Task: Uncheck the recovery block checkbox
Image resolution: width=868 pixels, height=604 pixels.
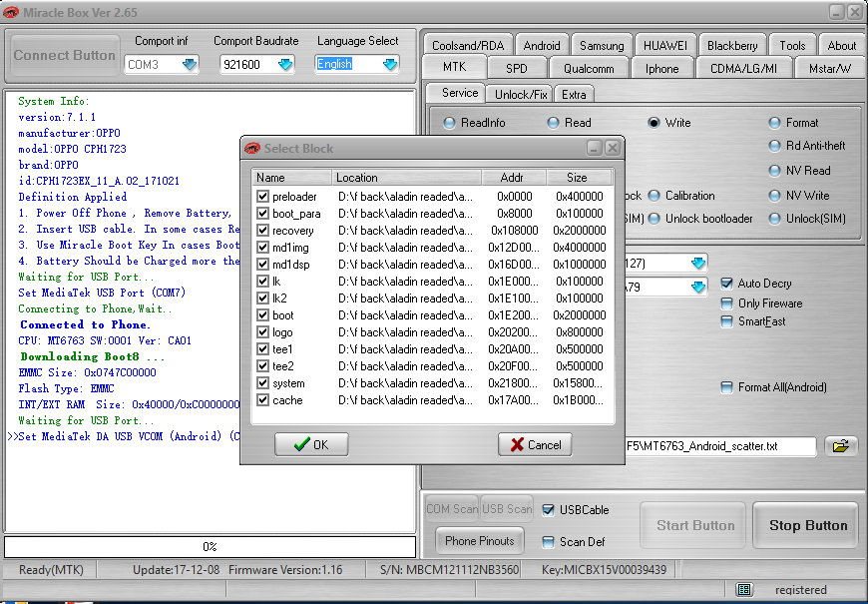Action: (263, 231)
